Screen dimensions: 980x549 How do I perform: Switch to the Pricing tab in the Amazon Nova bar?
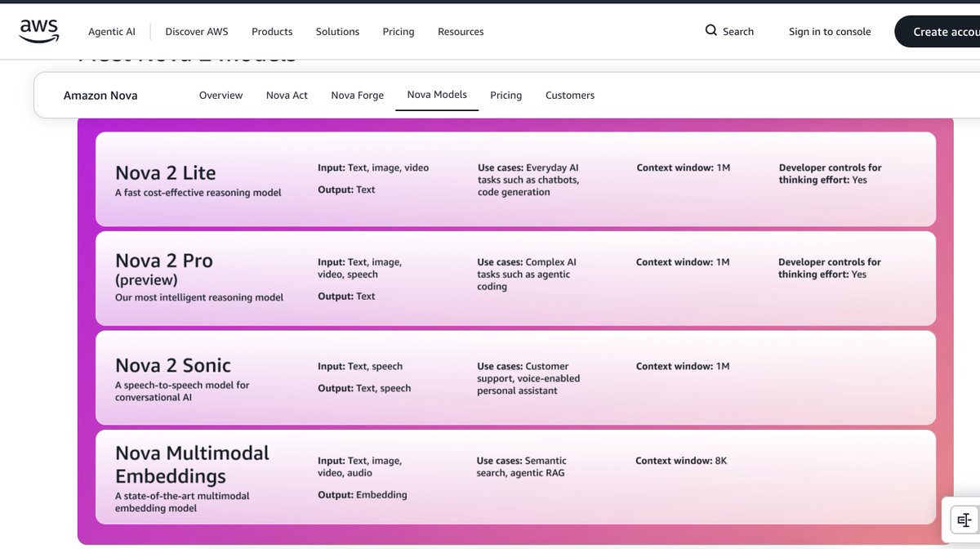pyautogui.click(x=506, y=96)
